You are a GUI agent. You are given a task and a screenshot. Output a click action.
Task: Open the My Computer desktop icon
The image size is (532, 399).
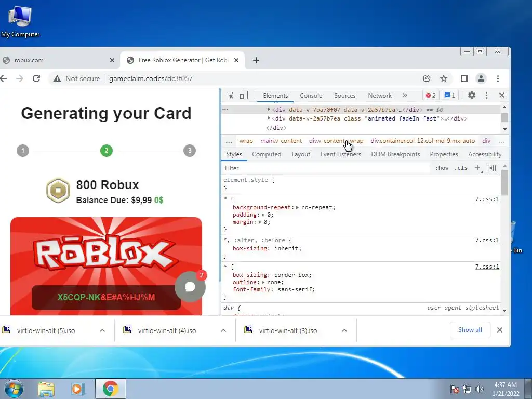[x=20, y=22]
